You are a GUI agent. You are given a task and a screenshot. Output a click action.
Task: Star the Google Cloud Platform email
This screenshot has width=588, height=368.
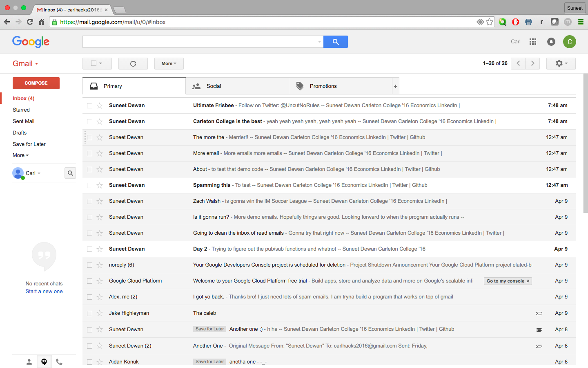(100, 281)
